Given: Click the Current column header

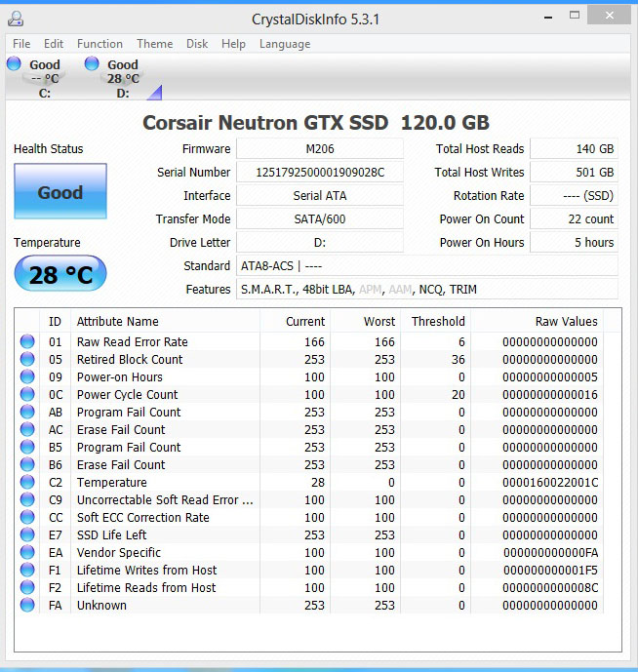Looking at the screenshot, I should (x=295, y=321).
